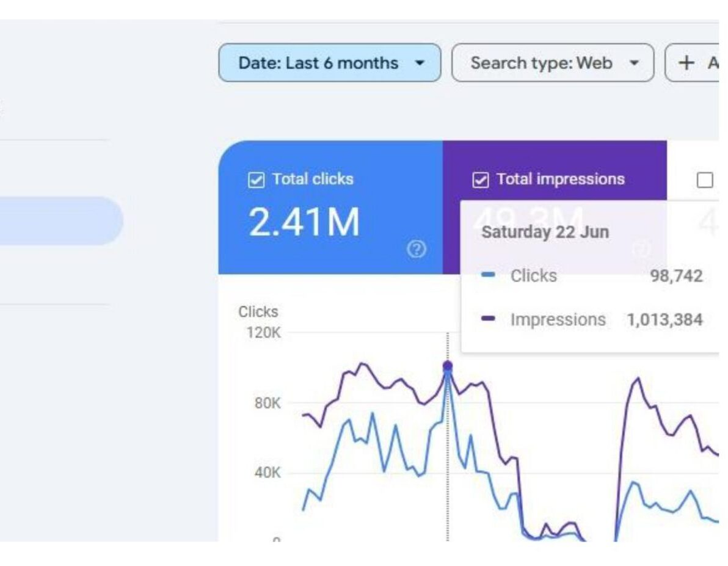Uncheck the Total impressions checkbox
Image resolution: width=728 pixels, height=566 pixels.
pos(481,180)
